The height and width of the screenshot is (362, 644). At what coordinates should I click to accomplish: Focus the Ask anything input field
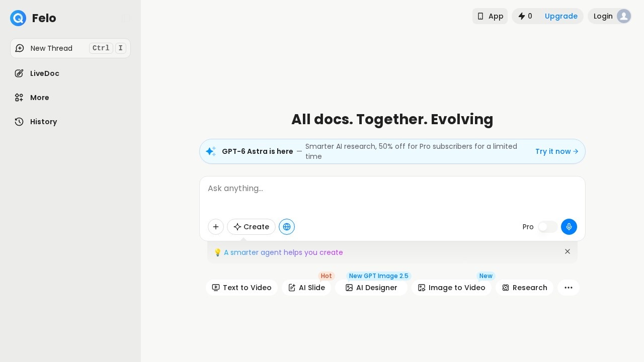(392, 196)
